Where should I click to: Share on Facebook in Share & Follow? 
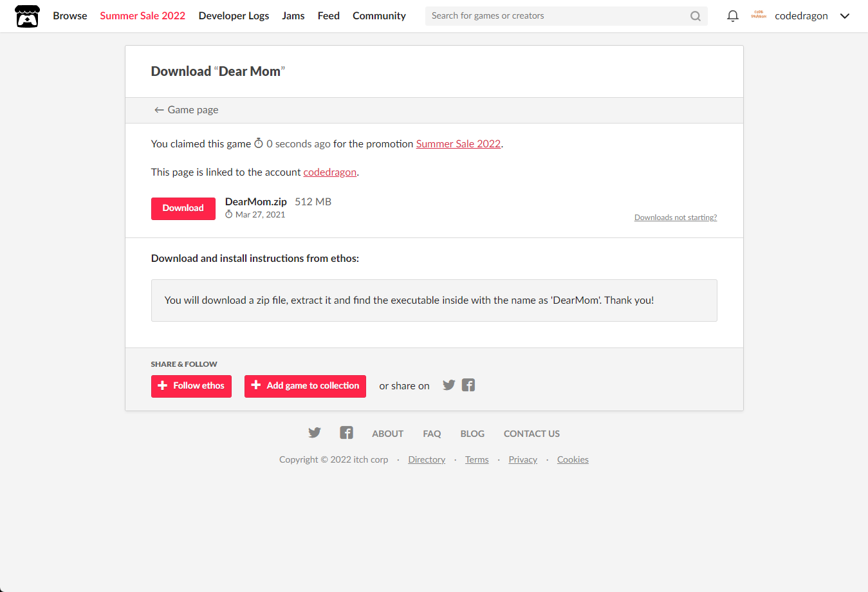pos(468,385)
